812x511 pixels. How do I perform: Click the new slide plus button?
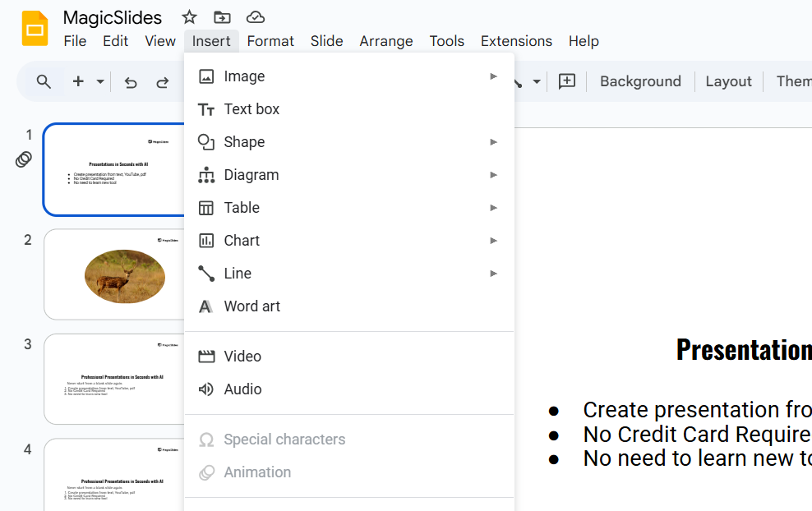tap(79, 81)
